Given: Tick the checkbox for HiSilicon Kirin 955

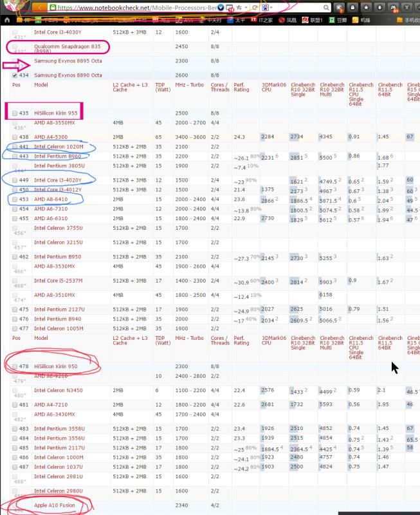Looking at the screenshot, I should click(x=14, y=113).
